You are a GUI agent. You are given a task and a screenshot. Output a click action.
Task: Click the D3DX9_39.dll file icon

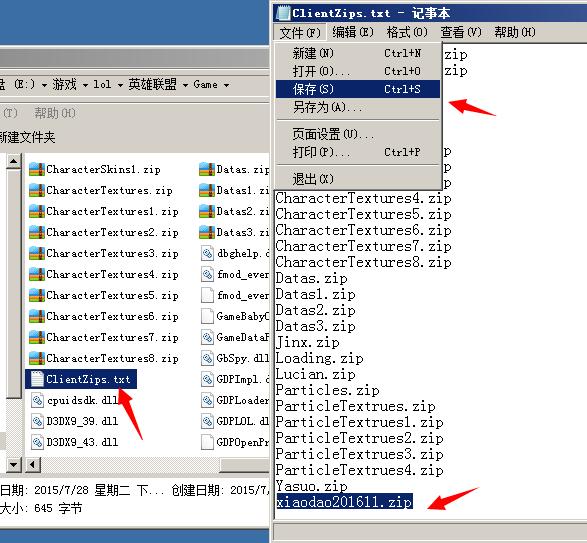point(37,421)
